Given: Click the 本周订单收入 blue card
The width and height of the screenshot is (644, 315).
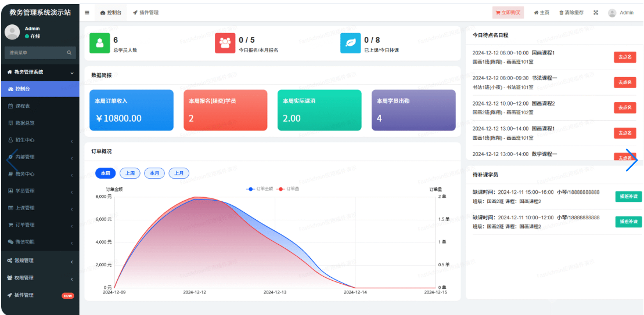Looking at the screenshot, I should click(x=131, y=110).
